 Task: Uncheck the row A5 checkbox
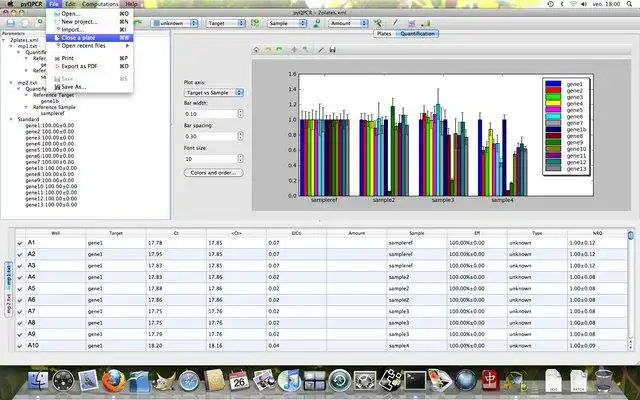pos(20,287)
